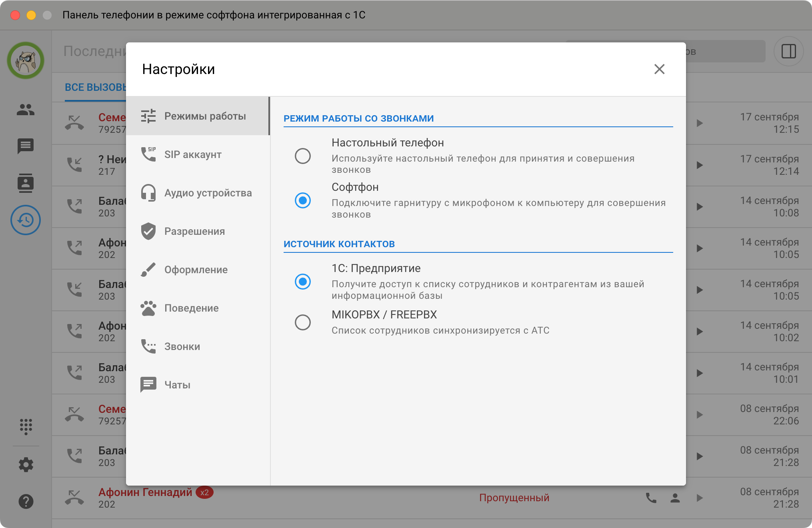Open the Оформление settings section
Viewport: 812px width, 528px height.
coord(198,270)
